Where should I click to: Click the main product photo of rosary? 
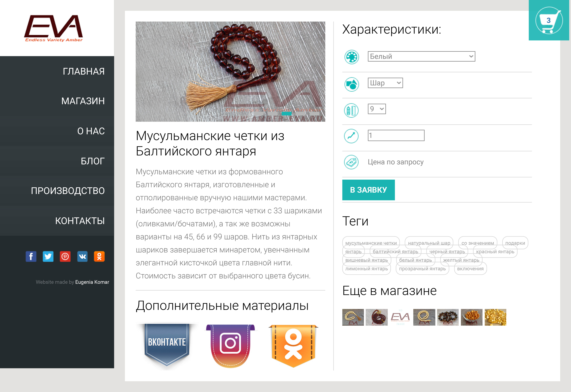pyautogui.click(x=231, y=71)
